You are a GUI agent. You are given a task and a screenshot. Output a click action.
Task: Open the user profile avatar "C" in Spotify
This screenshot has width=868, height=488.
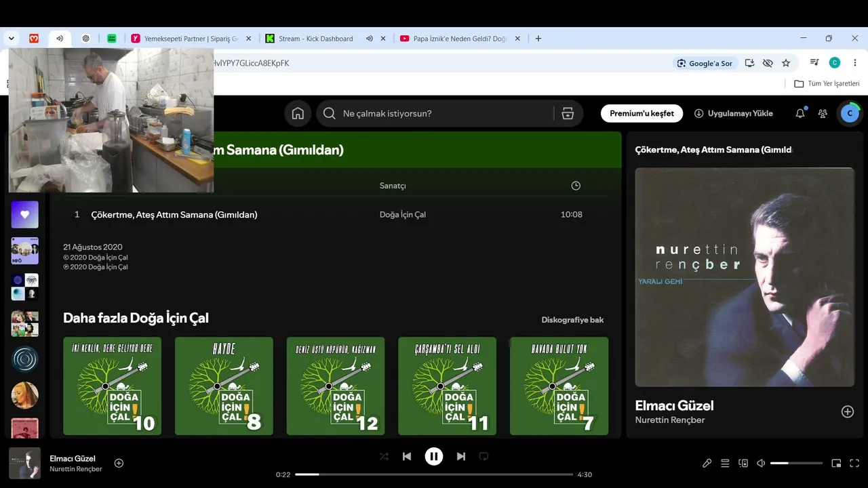pos(850,114)
